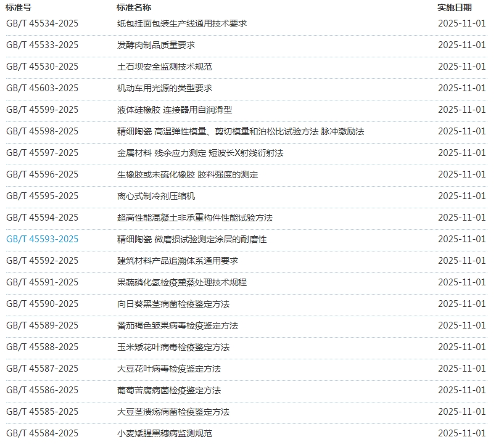Select 机动车用光源的类型要求 title
The image size is (504, 445).
click(x=165, y=88)
